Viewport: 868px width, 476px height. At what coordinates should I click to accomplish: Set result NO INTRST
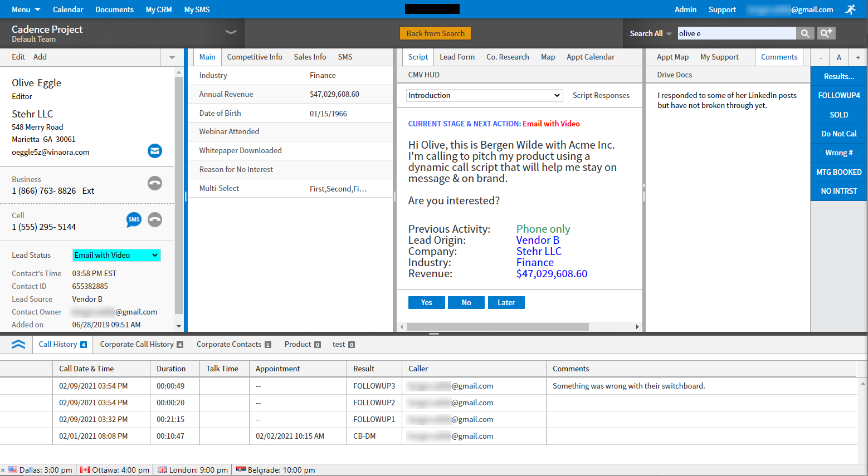838,191
